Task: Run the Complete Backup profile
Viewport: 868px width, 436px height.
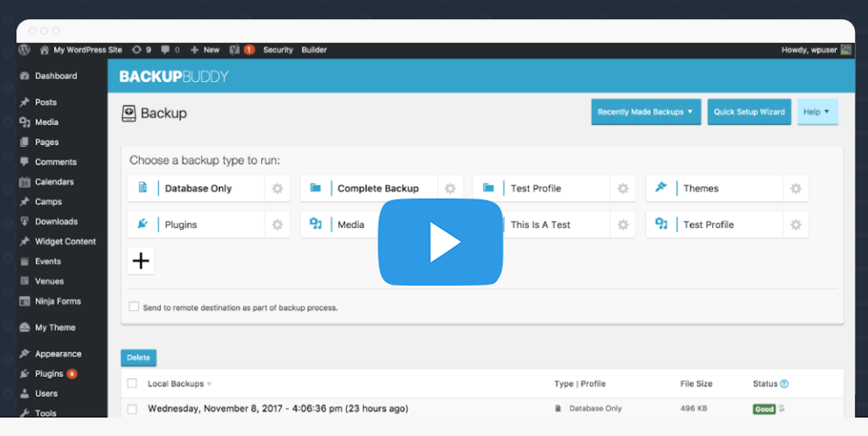Action: coord(378,189)
